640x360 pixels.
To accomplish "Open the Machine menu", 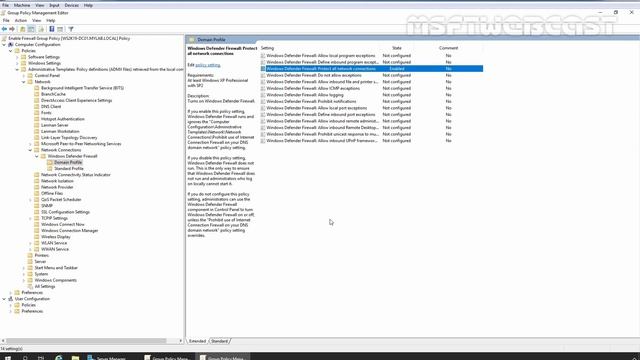I will [22, 5].
